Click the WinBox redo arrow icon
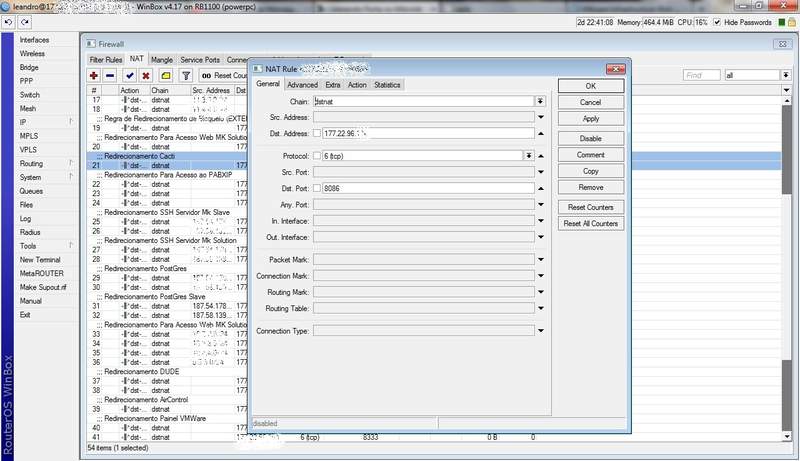Image resolution: width=800 pixels, height=461 pixels. (24, 21)
